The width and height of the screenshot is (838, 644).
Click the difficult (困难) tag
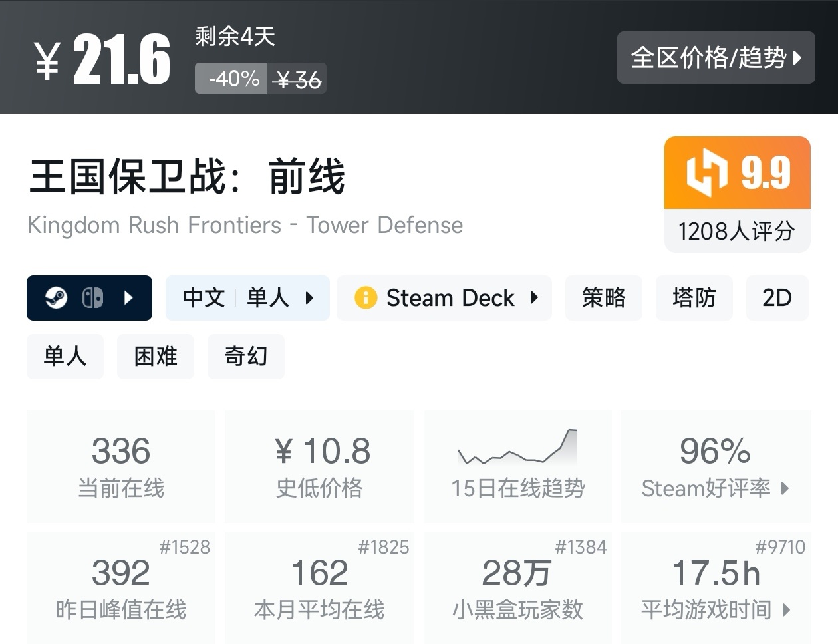155,357
